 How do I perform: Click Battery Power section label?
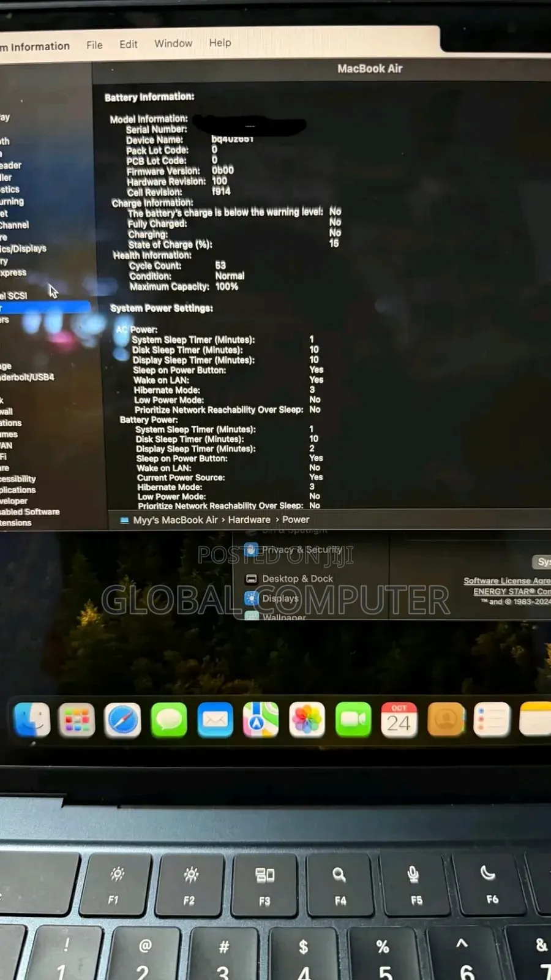[149, 420]
